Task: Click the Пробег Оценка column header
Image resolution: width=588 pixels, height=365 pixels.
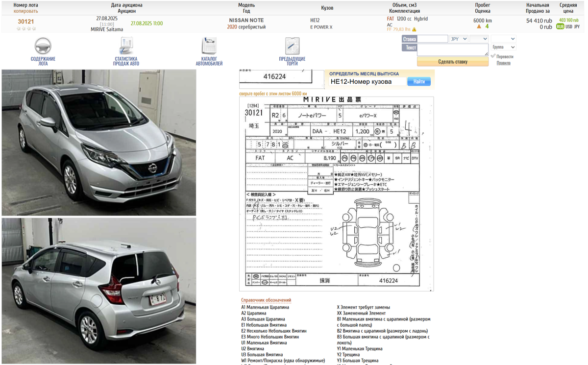Action: pos(483,8)
